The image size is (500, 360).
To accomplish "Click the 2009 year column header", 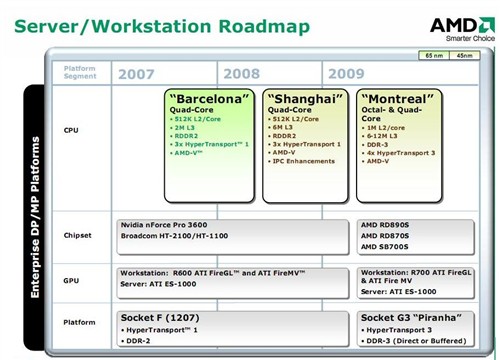I will pyautogui.click(x=346, y=74).
